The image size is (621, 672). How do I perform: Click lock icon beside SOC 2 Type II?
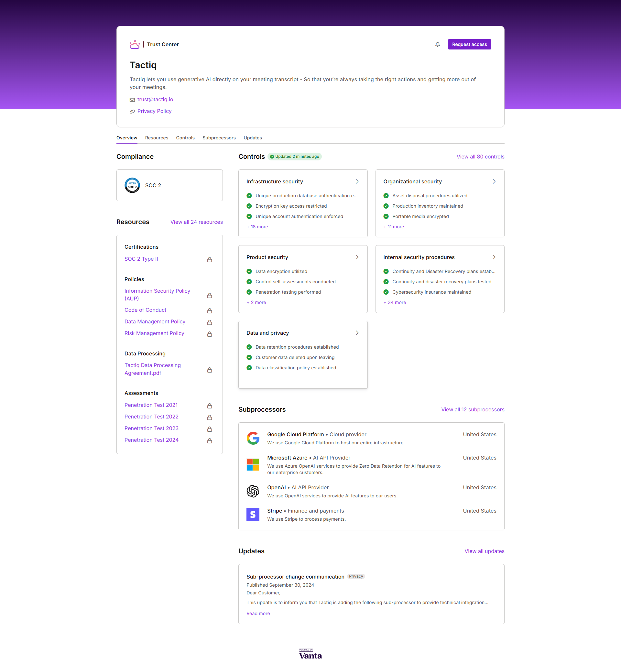click(x=209, y=260)
